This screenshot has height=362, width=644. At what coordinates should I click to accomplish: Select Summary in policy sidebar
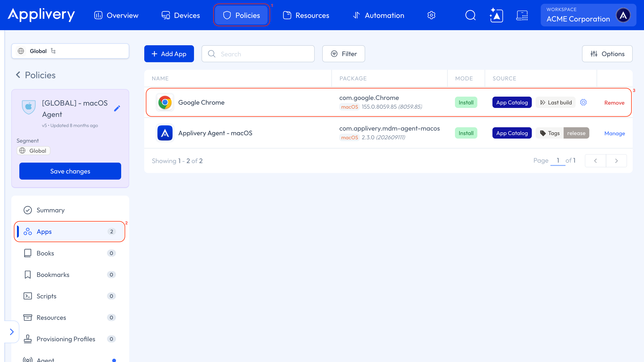70,210
